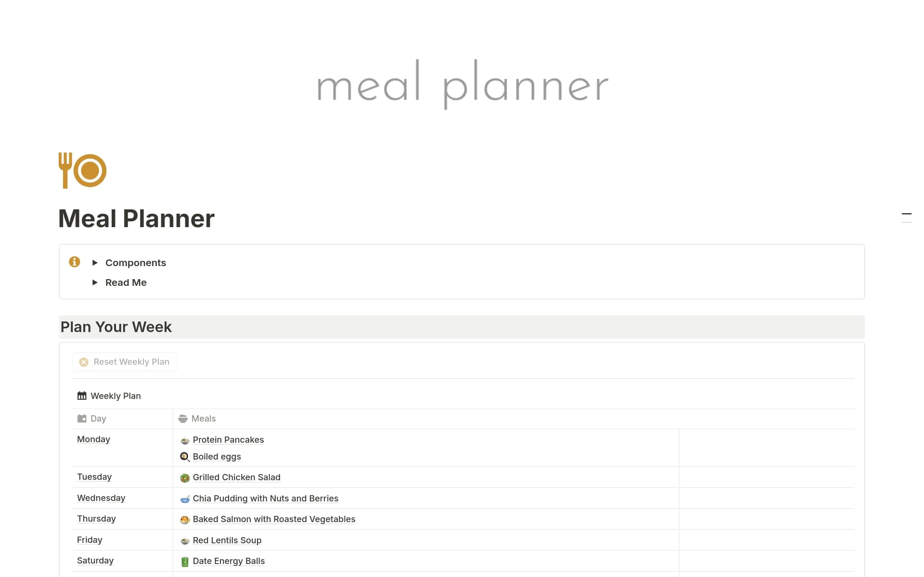Click the Chia Pudding bowl icon

click(x=185, y=499)
